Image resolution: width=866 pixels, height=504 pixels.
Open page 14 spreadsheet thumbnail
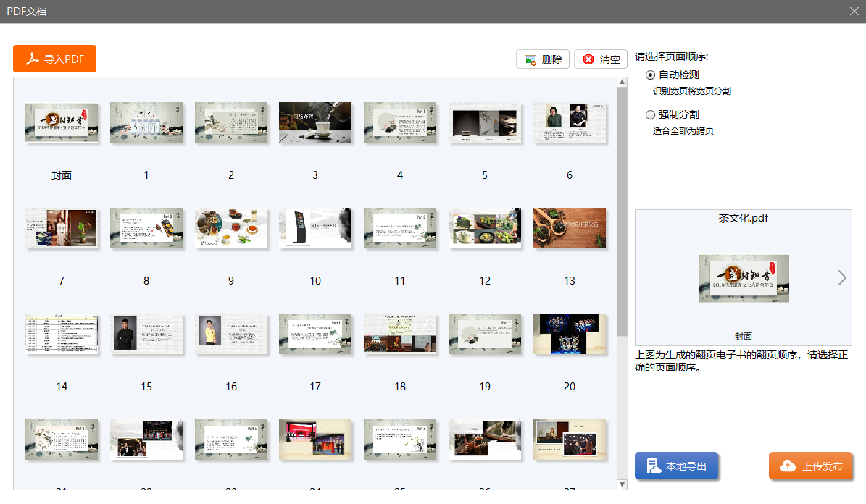pos(62,334)
